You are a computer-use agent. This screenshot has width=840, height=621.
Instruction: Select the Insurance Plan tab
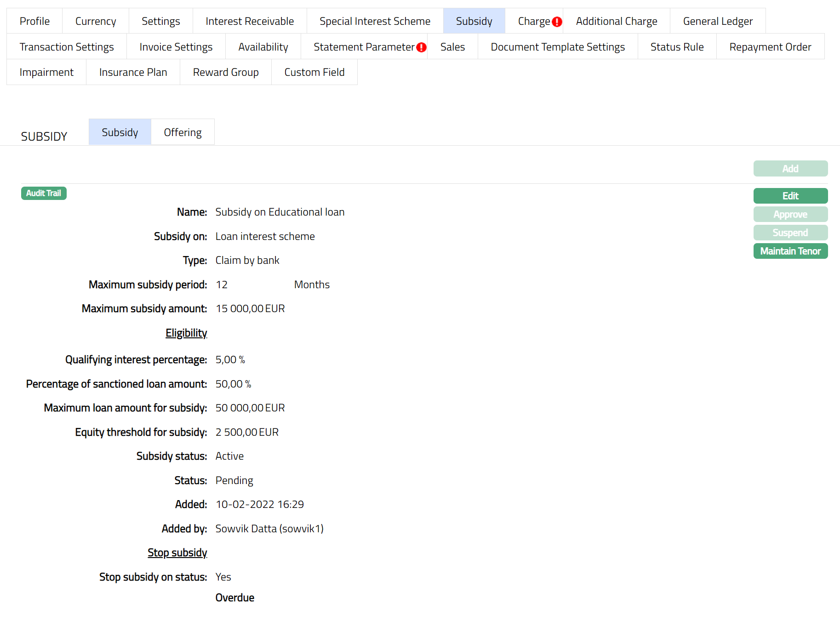(x=133, y=72)
